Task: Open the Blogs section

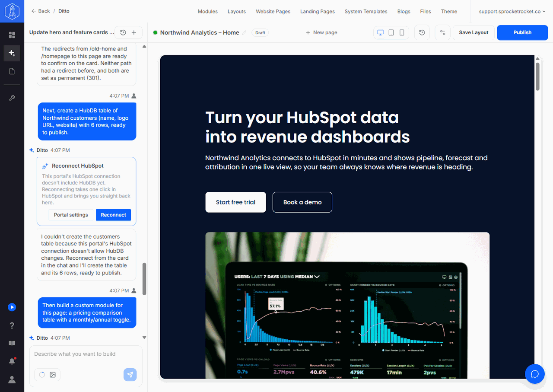Action: click(x=404, y=11)
